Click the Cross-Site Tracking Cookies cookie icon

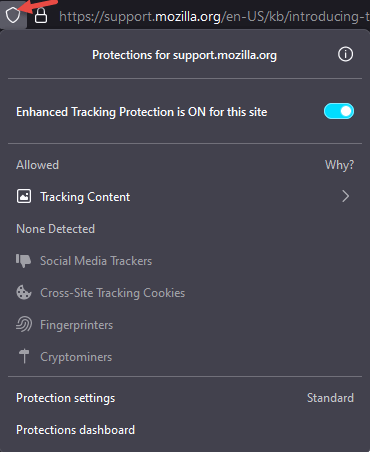tap(24, 293)
